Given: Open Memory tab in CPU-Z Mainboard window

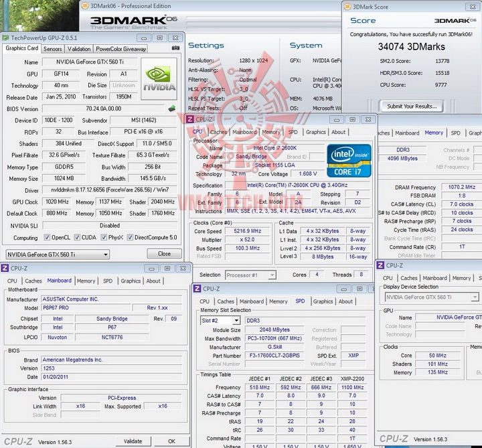Looking at the screenshot, I should point(86,281).
